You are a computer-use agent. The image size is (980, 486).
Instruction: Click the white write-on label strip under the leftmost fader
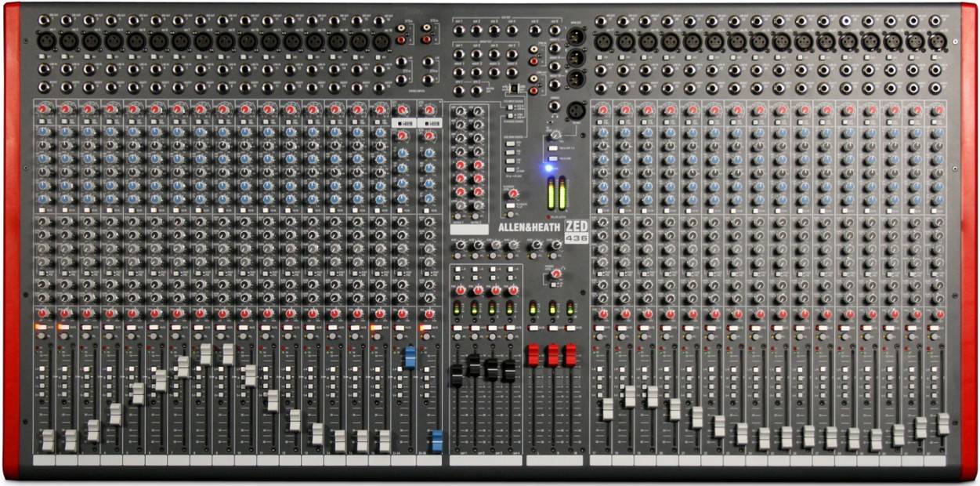click(45, 460)
